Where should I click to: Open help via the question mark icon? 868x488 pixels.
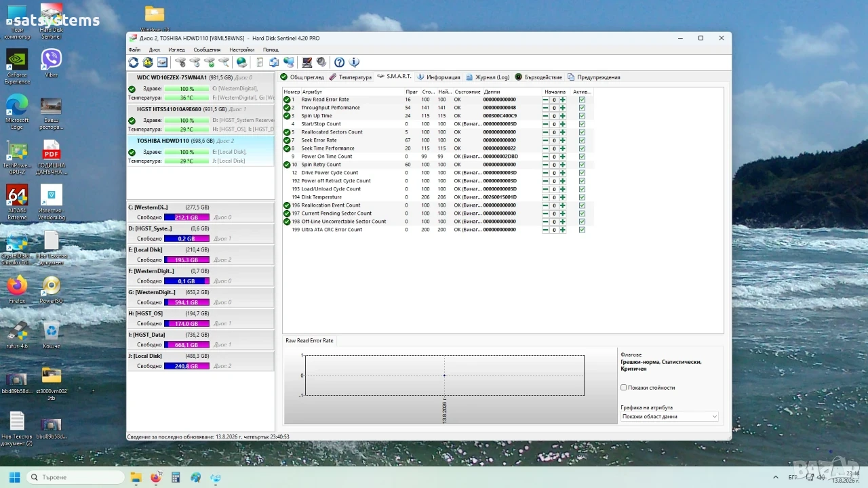(x=339, y=62)
